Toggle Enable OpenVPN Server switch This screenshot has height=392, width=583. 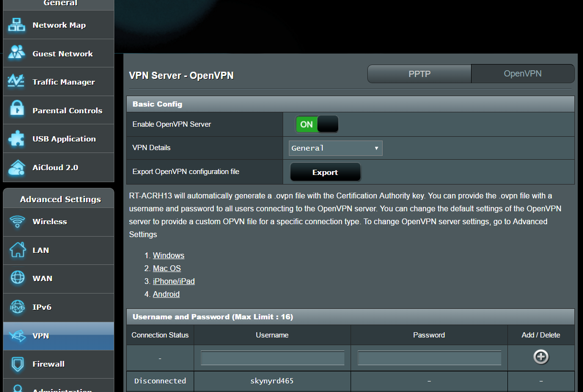[x=317, y=124]
